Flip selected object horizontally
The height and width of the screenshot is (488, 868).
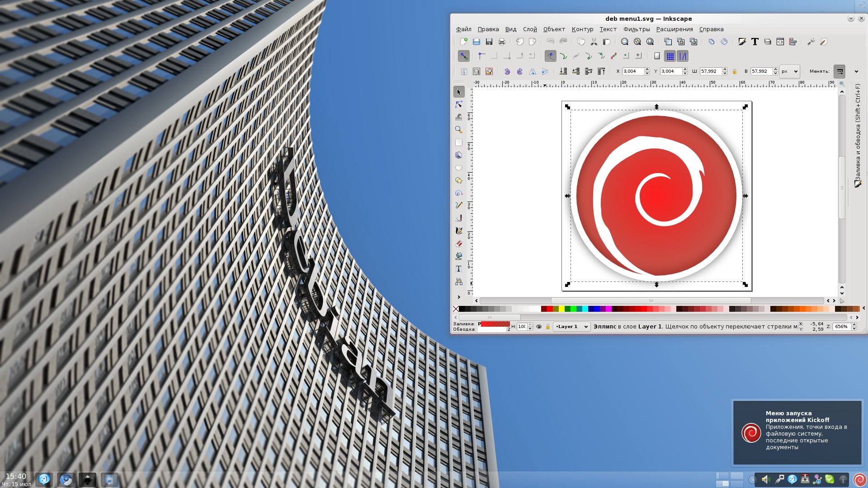pyautogui.click(x=532, y=71)
